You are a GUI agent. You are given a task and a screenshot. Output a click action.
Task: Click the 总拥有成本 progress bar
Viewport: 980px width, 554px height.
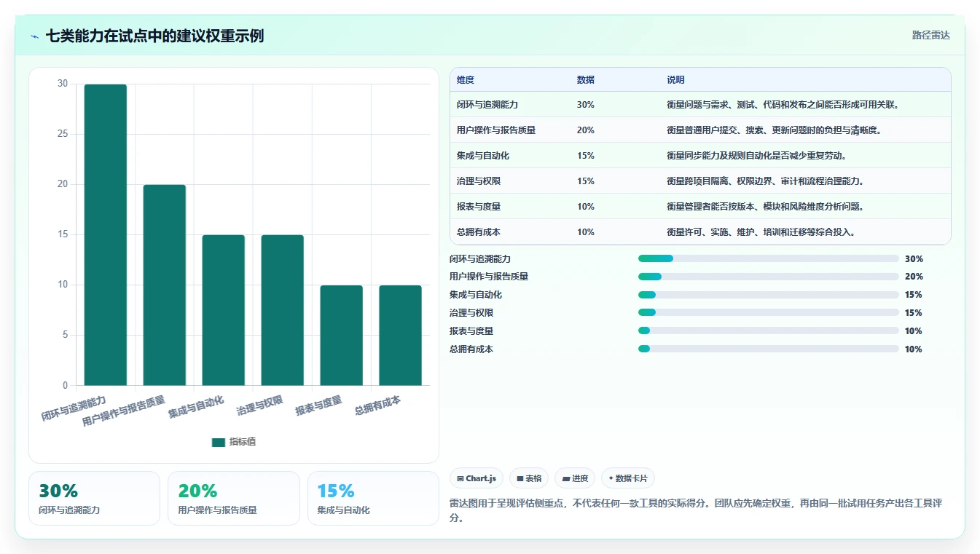(769, 349)
